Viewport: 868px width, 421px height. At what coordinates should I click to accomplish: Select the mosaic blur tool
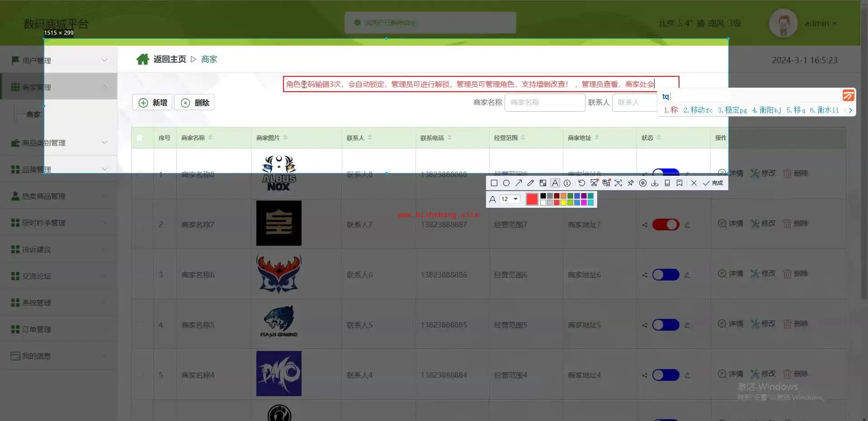coord(543,183)
